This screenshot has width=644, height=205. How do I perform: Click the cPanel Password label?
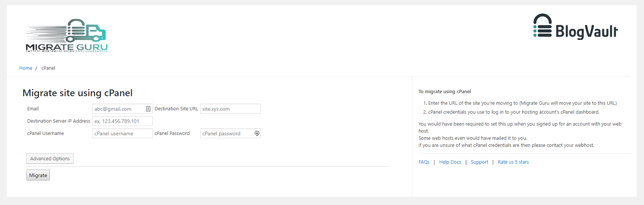tap(172, 133)
